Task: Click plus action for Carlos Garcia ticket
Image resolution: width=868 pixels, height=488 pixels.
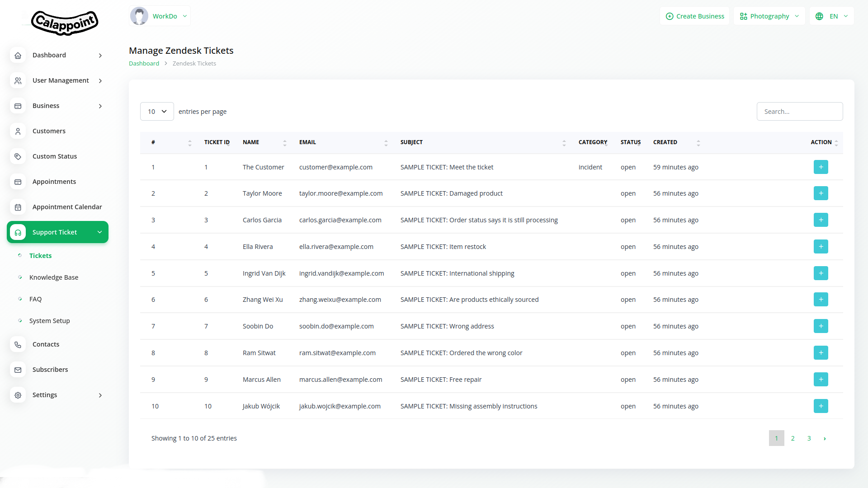Action: point(821,220)
